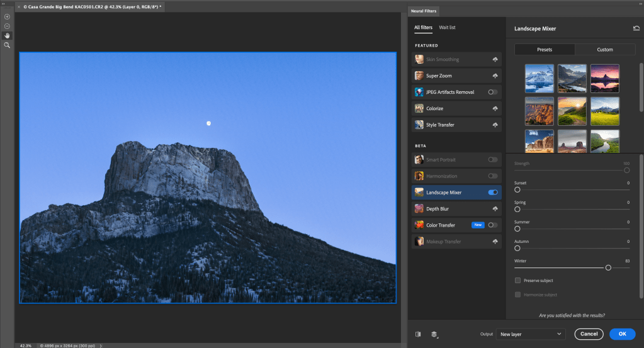Turn off the Landscape Mixer toggle
Screen dimensions: 644x348
click(493, 192)
